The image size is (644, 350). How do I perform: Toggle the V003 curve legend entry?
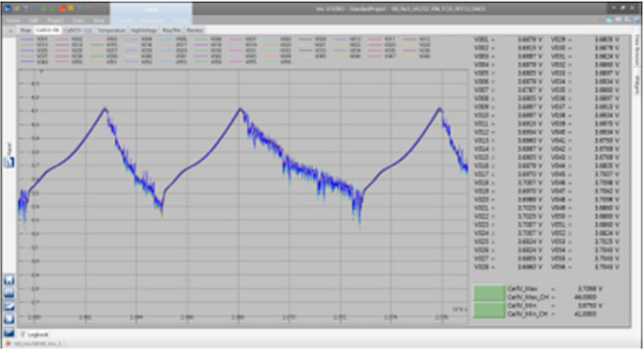[x=104, y=40]
